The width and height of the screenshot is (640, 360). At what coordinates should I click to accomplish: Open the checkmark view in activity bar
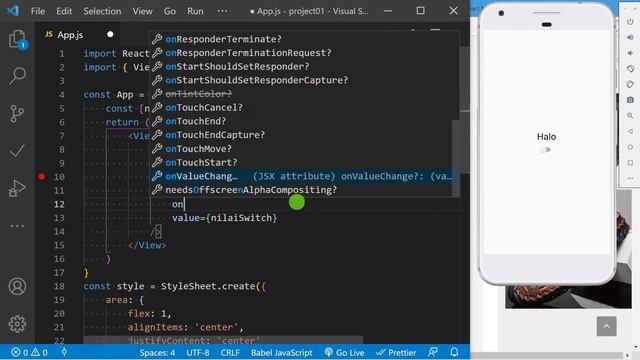click(17, 151)
